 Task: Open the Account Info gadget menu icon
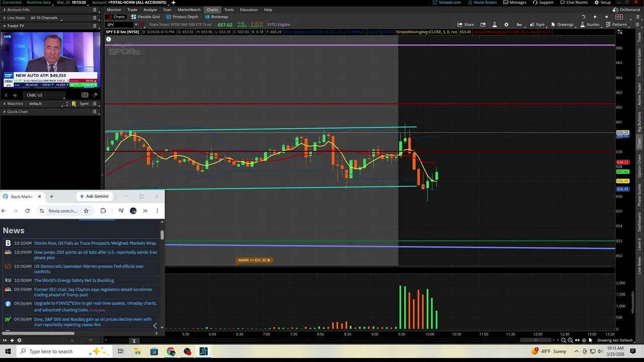[x=94, y=10]
